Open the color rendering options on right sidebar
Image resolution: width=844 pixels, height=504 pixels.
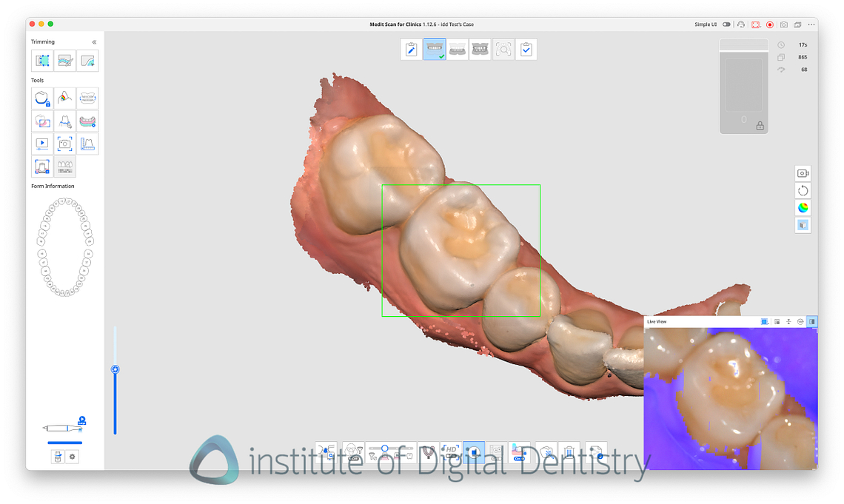click(803, 207)
